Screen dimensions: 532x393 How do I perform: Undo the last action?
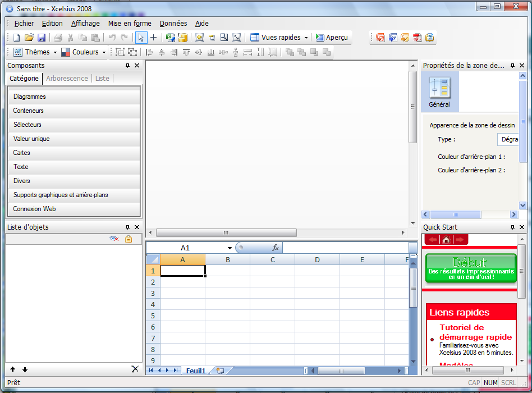click(112, 38)
